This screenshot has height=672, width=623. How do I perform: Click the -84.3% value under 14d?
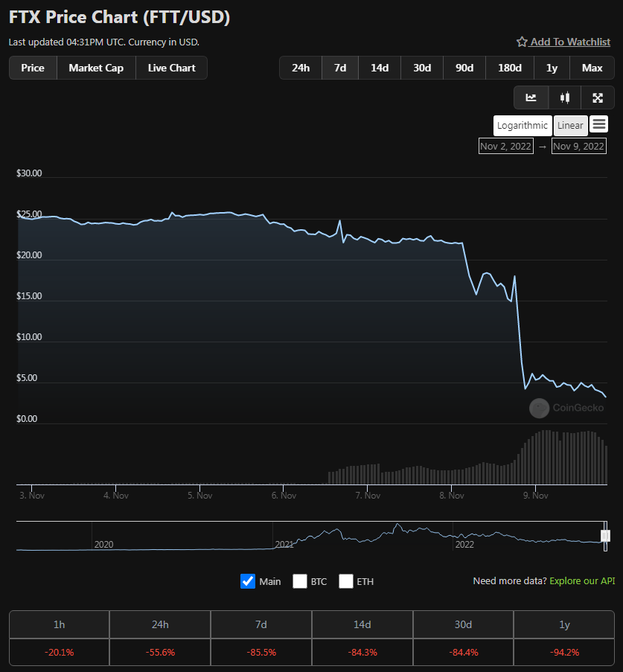click(x=362, y=653)
